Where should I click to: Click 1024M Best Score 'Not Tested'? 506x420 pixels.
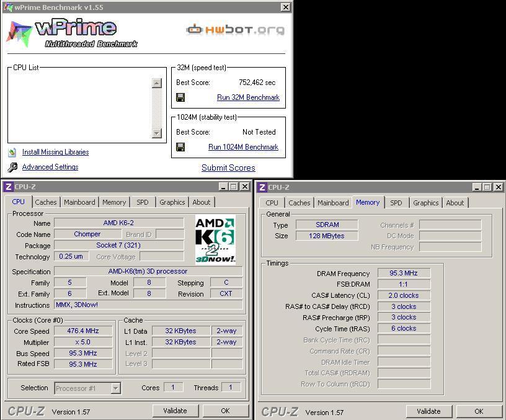(259, 132)
